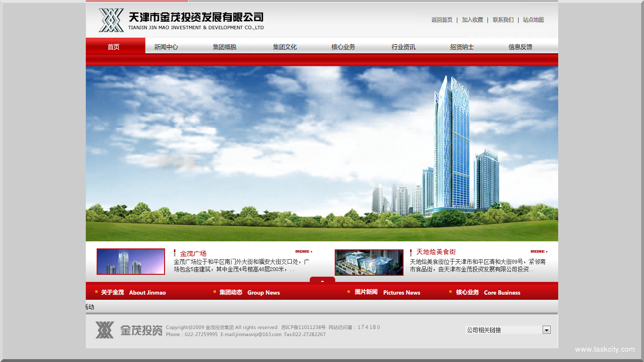Select the 公司相关链接 combo box

504,330
